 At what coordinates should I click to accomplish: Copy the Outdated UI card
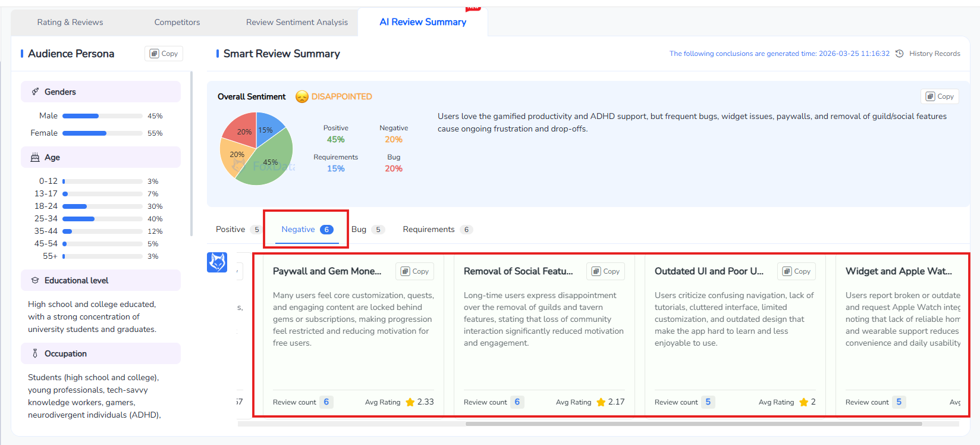[x=796, y=271]
